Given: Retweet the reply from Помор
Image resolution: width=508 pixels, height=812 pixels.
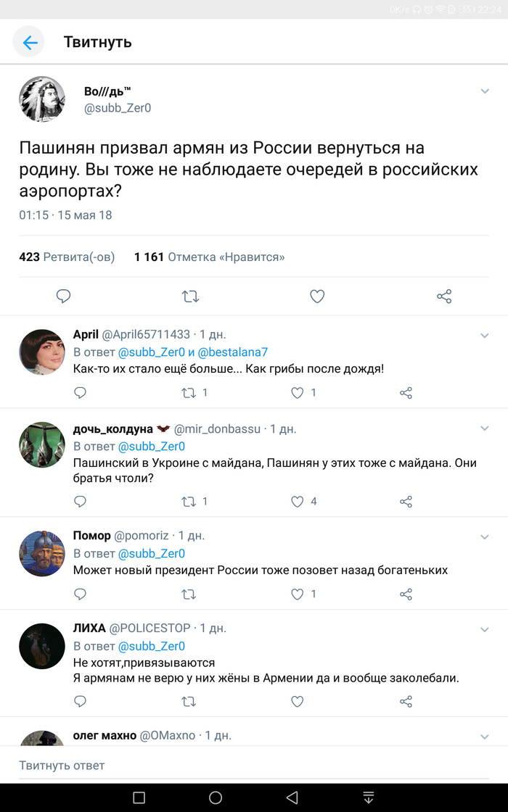Looking at the screenshot, I should click(189, 594).
